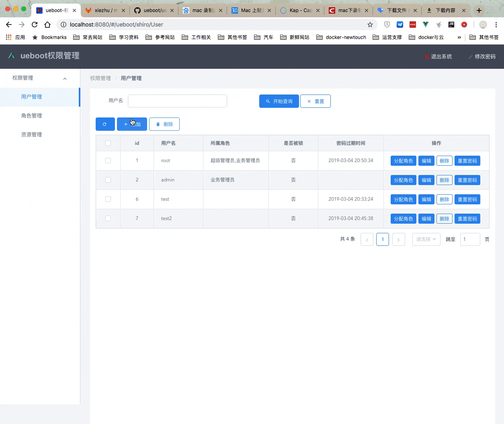504x424 pixels.
Task: Click the red dotted extension icon
Action: [x=413, y=25]
